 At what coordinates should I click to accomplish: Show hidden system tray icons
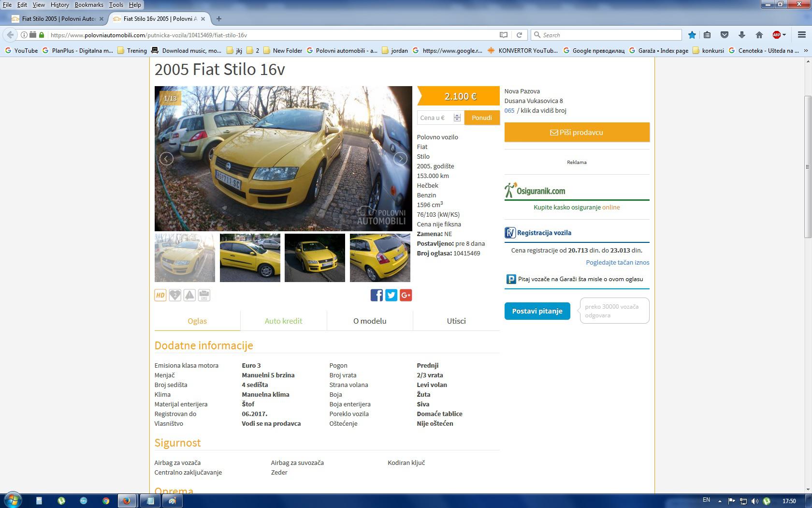pos(720,501)
